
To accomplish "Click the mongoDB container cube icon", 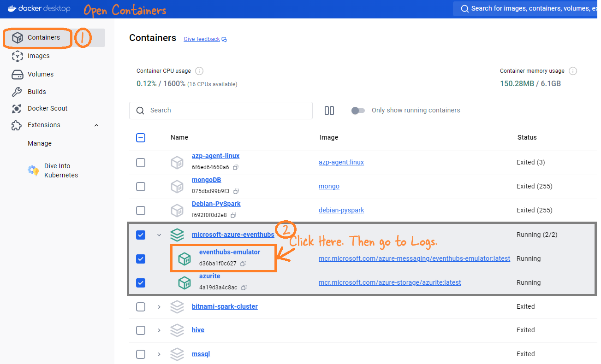I will [177, 186].
